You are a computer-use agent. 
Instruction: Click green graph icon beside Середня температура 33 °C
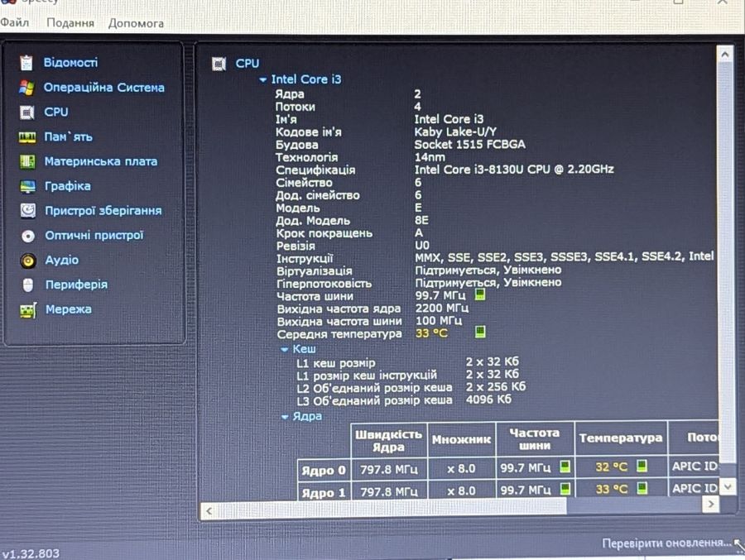(480, 332)
